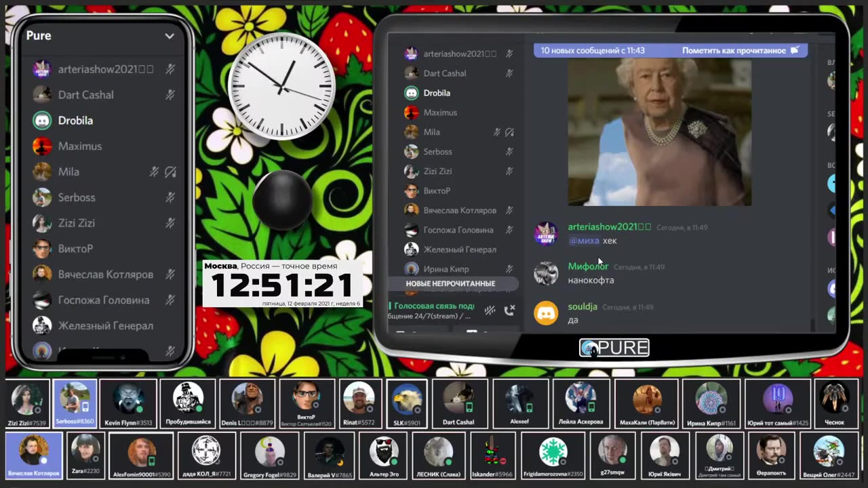Click ВиктоР avatar in the phone panel
Screen dimensions: 868x488
(x=42, y=249)
